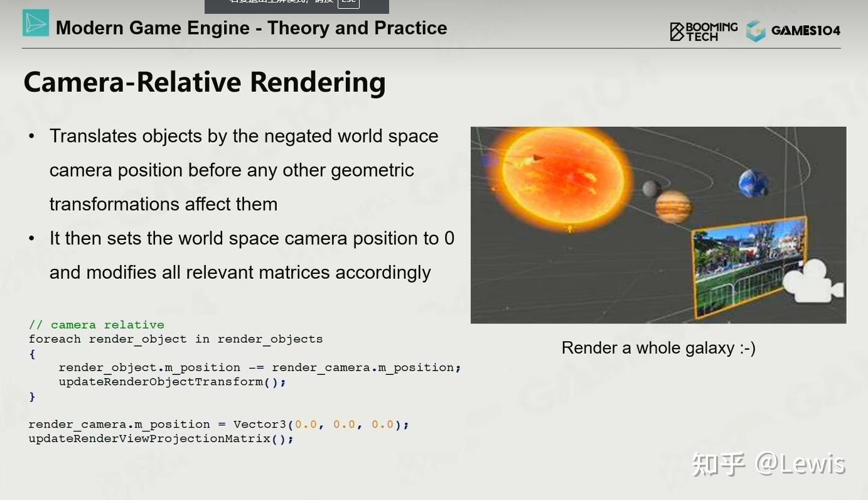Click the Zhihu @Lewis watermark
Screen dimensions: 868x500
point(769,463)
